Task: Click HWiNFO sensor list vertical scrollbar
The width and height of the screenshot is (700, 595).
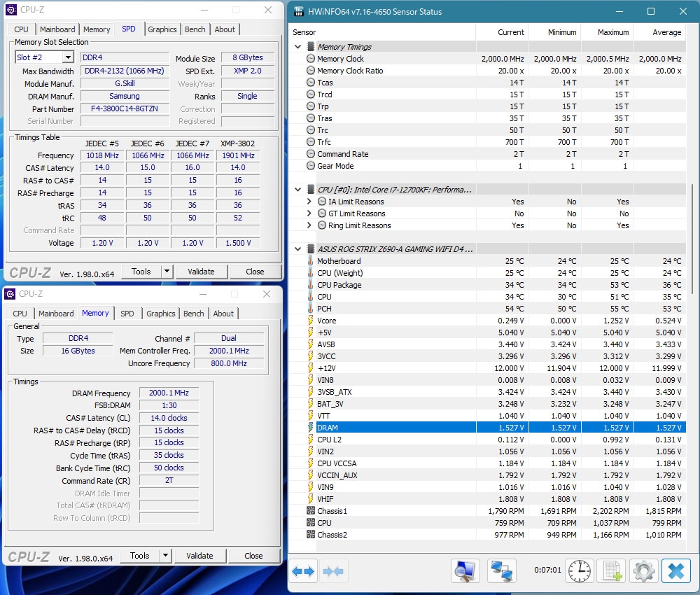Action: (692, 239)
